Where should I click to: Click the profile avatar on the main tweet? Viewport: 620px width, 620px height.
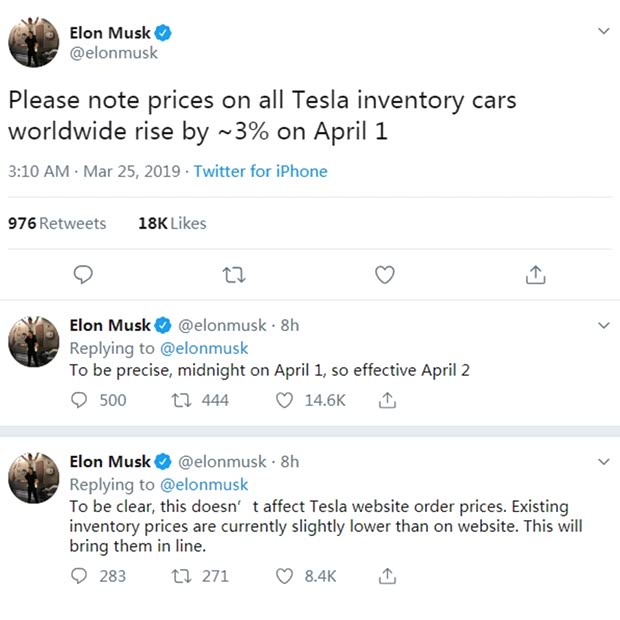point(34,43)
